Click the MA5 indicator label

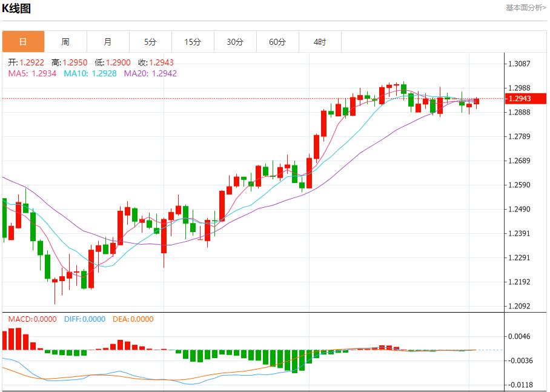[32, 73]
